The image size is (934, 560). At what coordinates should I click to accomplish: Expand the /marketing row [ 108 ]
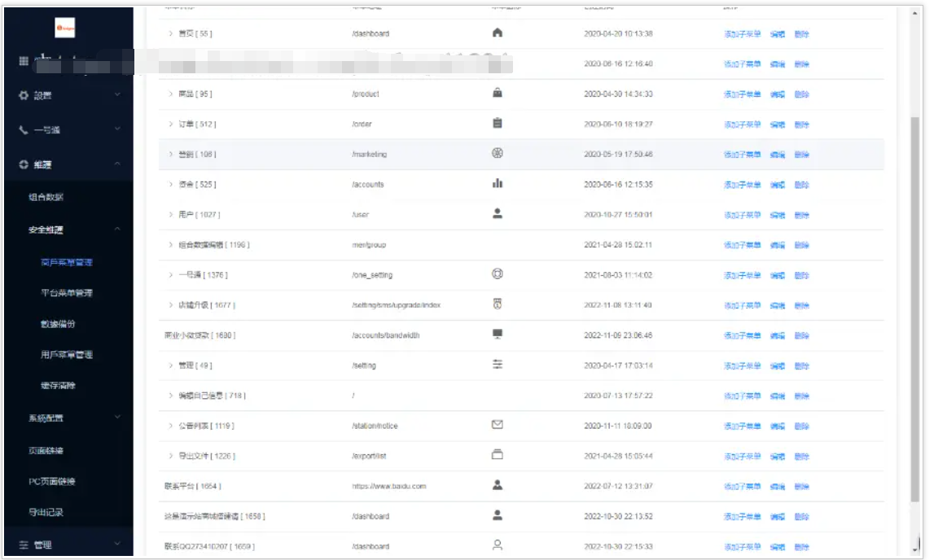coord(170,154)
